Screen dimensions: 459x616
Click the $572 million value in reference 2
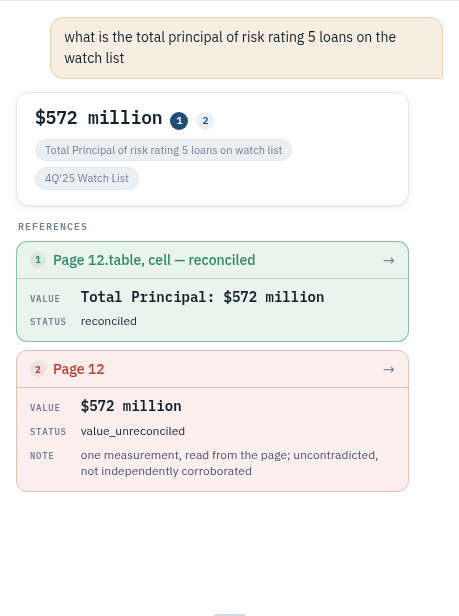tap(131, 406)
